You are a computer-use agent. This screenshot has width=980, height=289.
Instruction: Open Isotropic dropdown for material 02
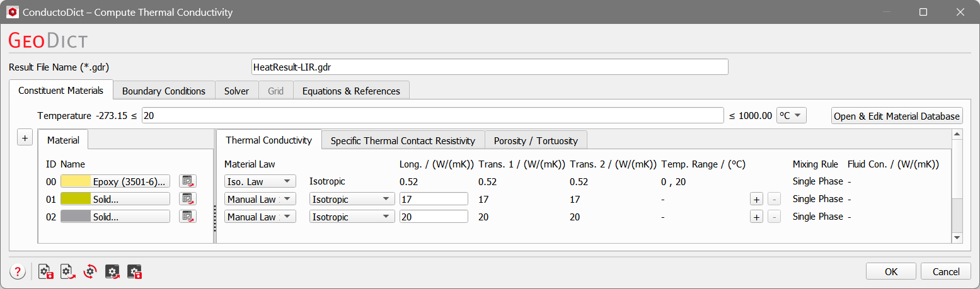coord(352,217)
